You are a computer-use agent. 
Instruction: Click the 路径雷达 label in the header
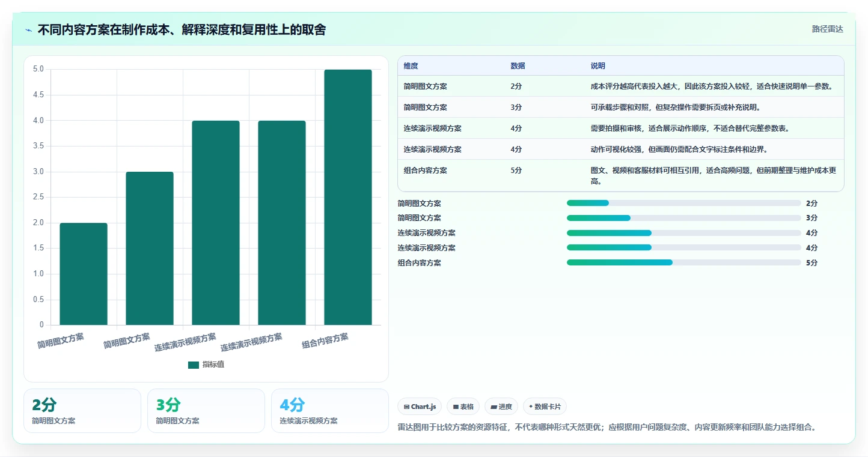coord(827,29)
